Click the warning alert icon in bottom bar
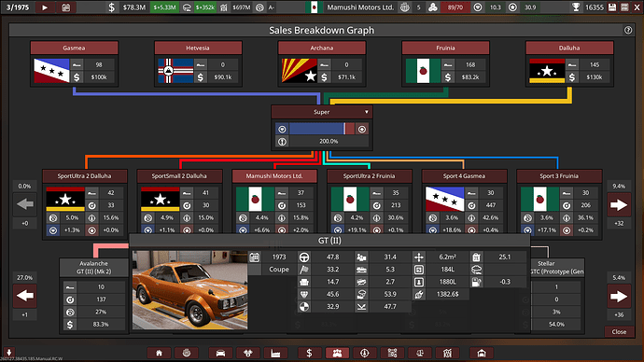This screenshot has height=362, width=644. pos(364,353)
